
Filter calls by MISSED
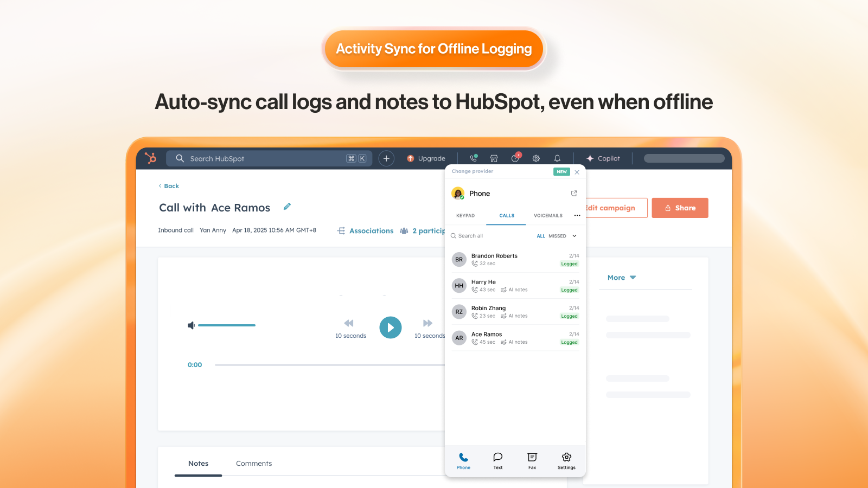pos(557,236)
